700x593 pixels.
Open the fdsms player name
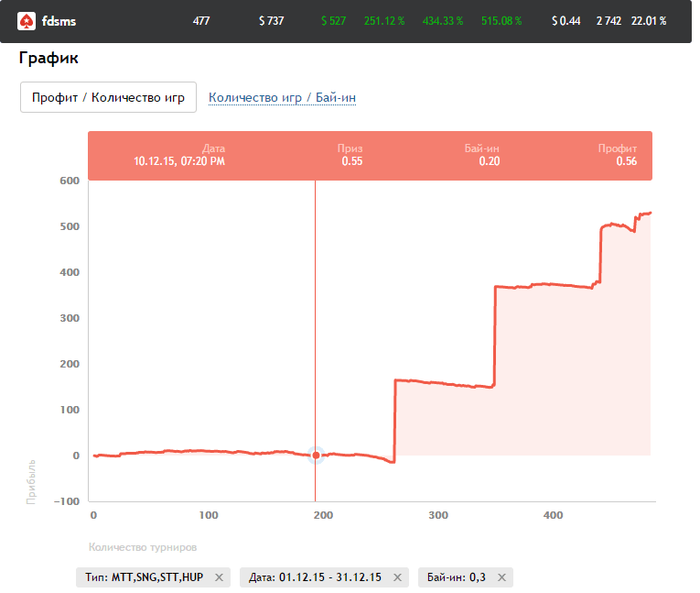click(59, 21)
